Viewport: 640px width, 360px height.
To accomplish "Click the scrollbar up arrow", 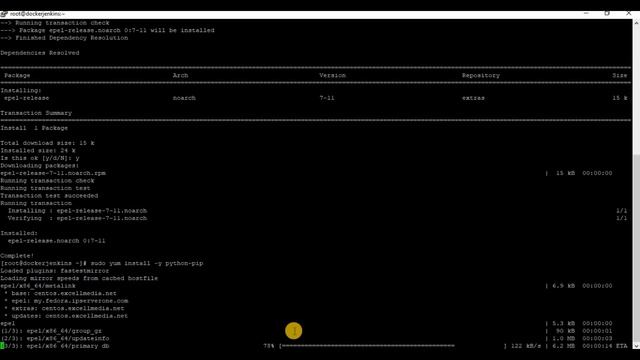I will [x=636, y=23].
